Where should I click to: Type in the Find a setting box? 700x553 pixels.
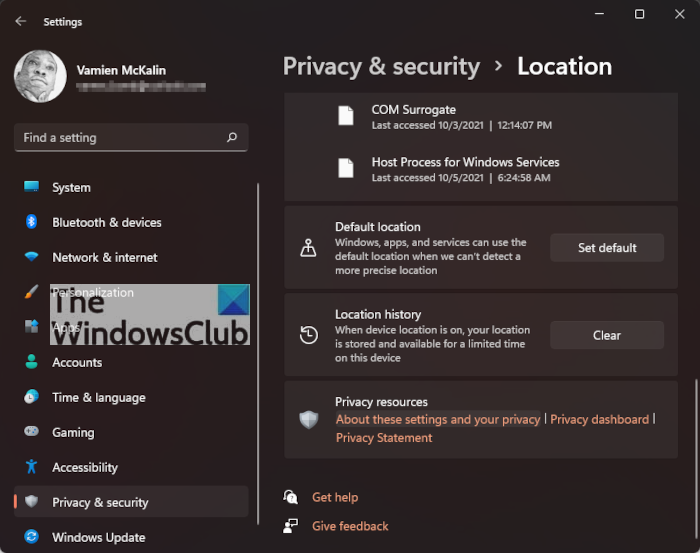120,137
